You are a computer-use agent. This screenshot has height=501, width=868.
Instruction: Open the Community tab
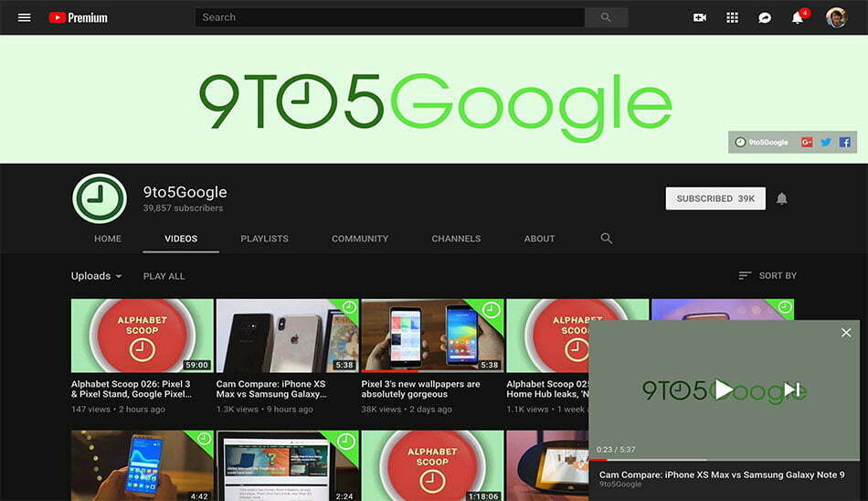pos(360,239)
